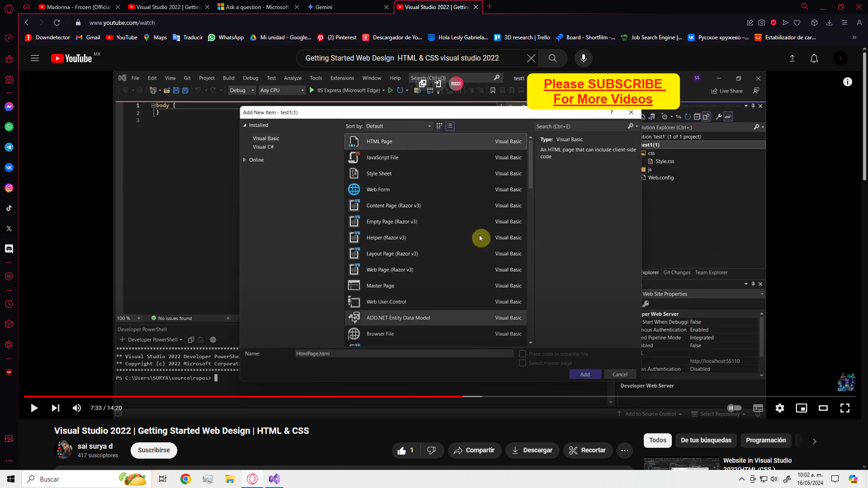The image size is (868, 488).
Task: Subscribe with Suscribirse button
Action: click(154, 450)
